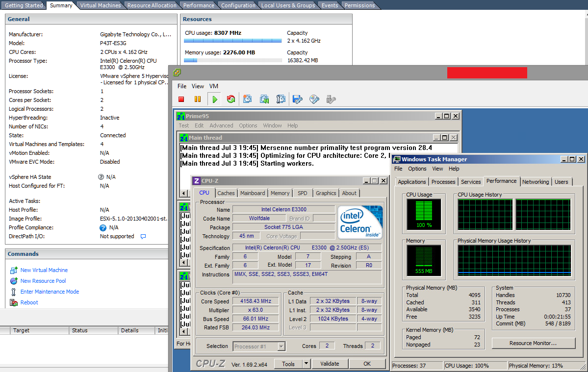Viewport: 588px width, 372px height.
Task: Power on the VM with the green play icon
Action: [215, 99]
